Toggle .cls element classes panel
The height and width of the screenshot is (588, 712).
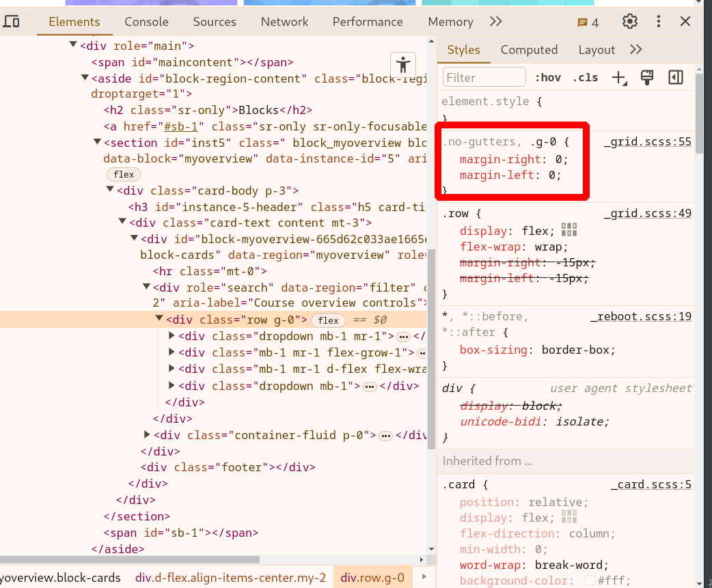pos(586,78)
